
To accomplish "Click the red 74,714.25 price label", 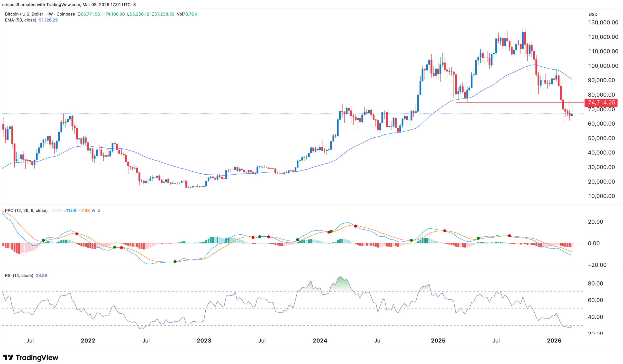I will click(x=601, y=102).
